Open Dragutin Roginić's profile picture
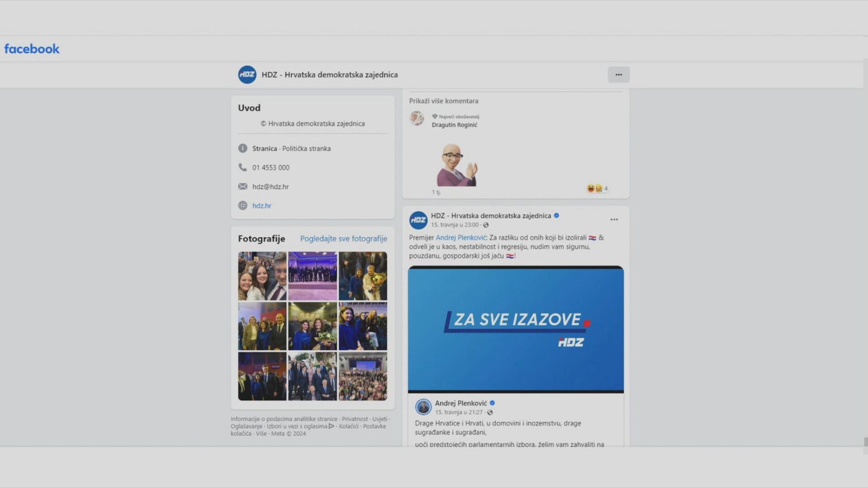This screenshot has width=868, height=488. click(417, 118)
